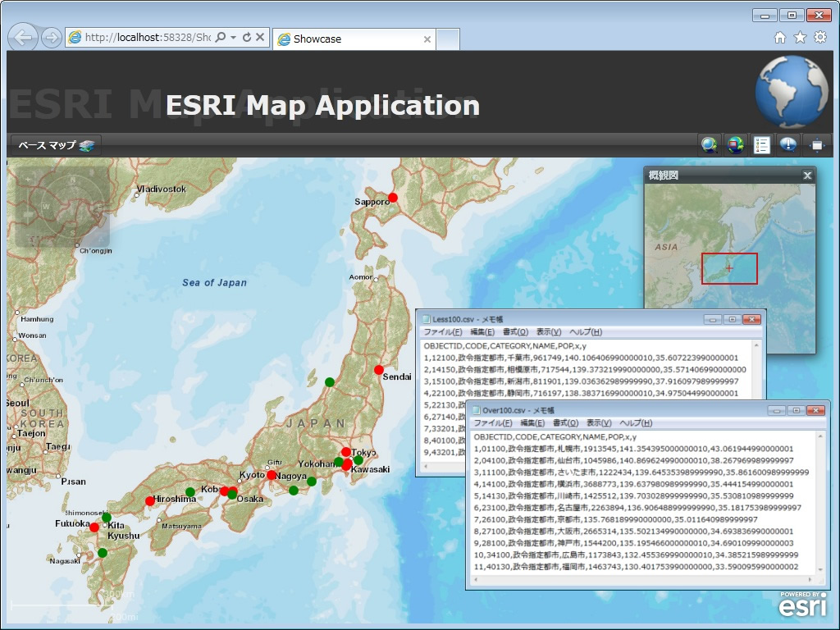
Task: Open ファイル(F) menu in Less100.csv Notepad
Action: (442, 332)
